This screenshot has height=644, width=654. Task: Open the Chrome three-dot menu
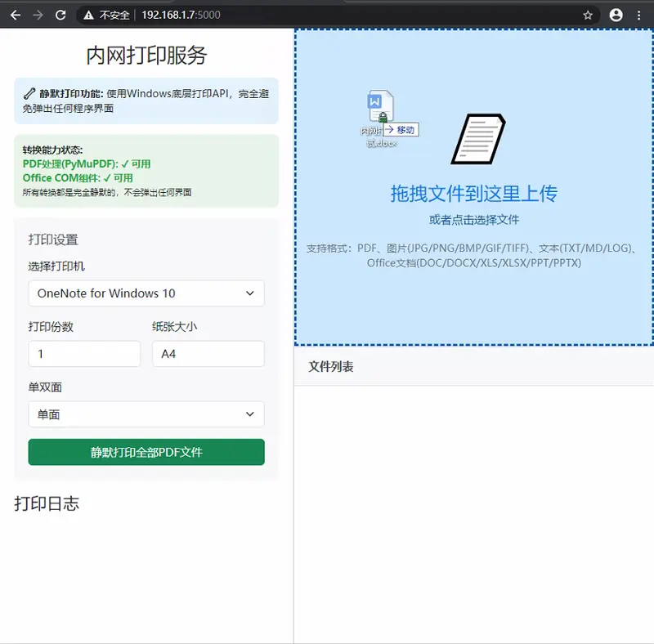click(641, 14)
